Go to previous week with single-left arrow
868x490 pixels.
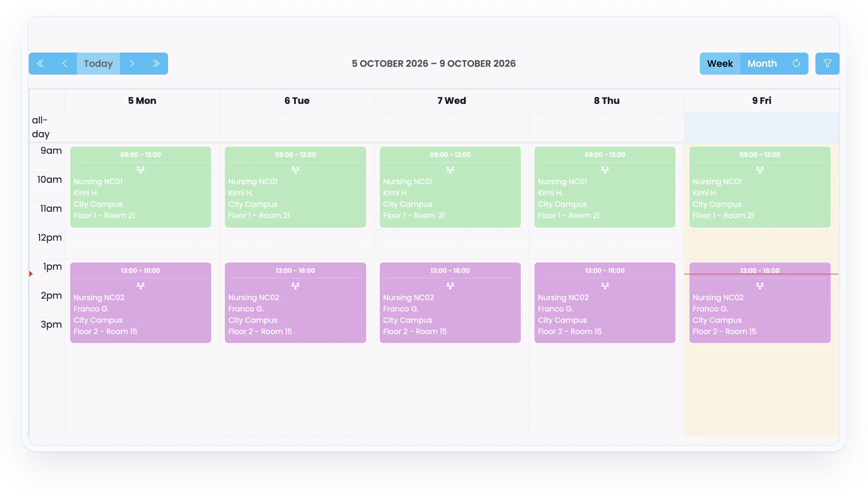point(64,63)
